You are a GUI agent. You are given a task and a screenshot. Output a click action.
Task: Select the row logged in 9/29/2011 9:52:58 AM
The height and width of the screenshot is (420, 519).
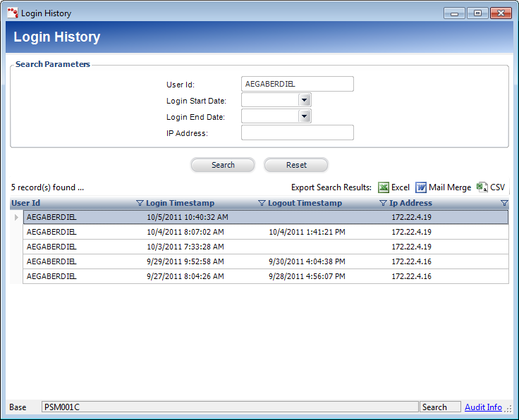266,261
